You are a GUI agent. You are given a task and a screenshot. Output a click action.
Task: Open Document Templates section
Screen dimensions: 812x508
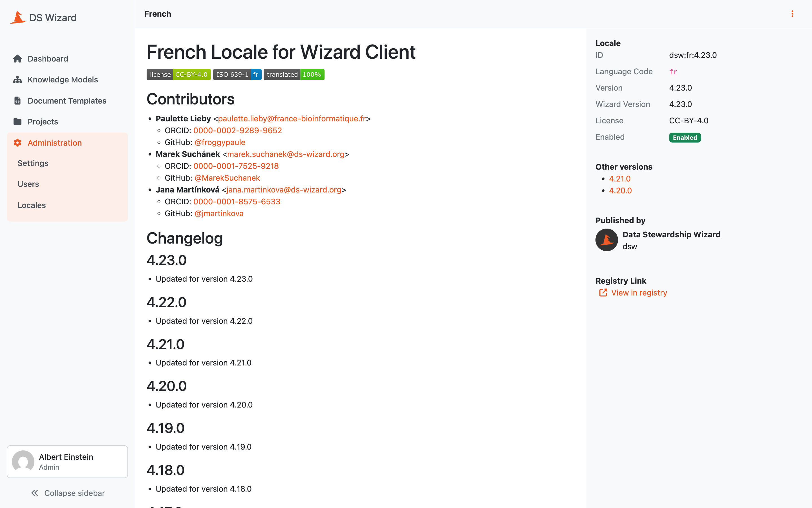[67, 100]
